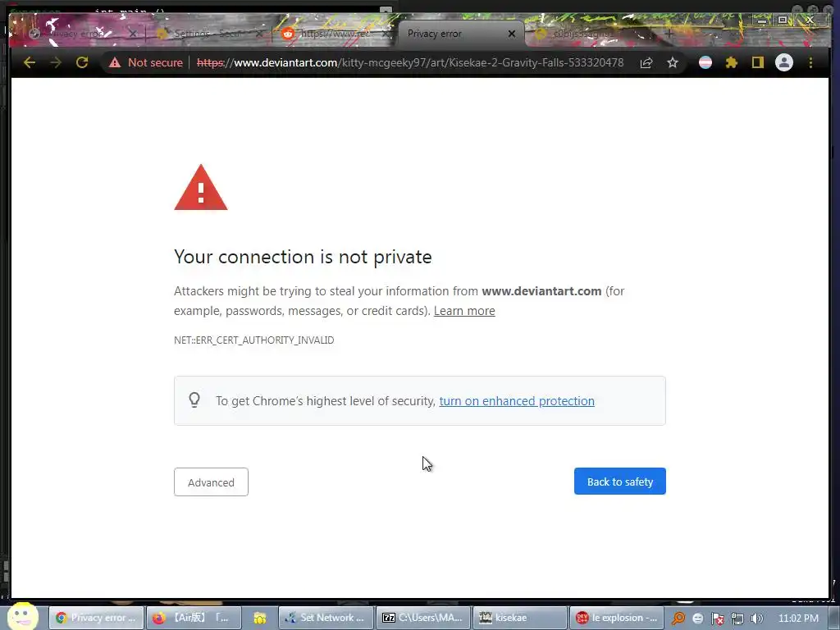Open le explosion Dev-C++ taskbar window

click(x=617, y=618)
